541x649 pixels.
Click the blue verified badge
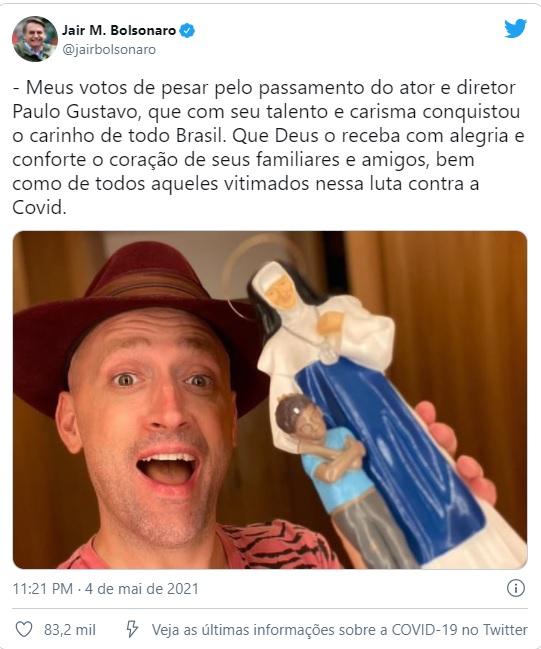point(187,31)
